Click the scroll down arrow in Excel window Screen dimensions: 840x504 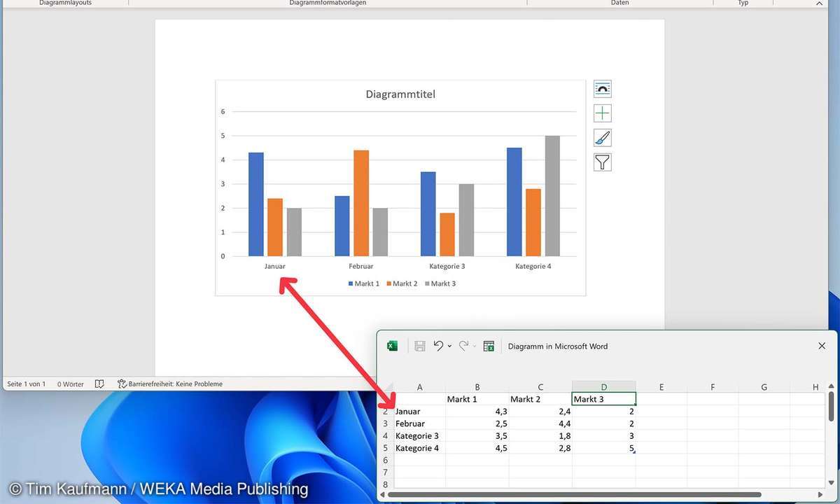click(831, 483)
